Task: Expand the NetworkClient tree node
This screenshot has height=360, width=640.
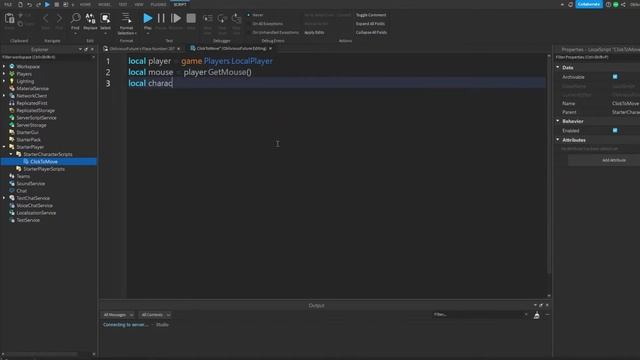Action: point(4,96)
